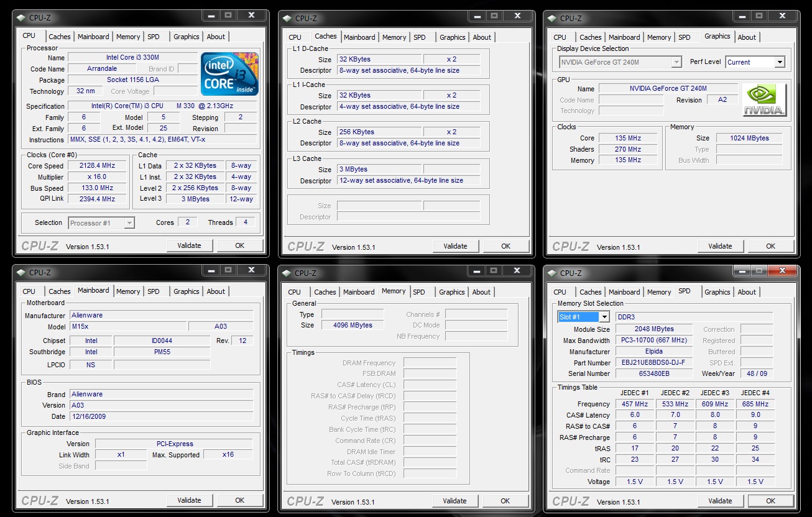Click the CPU-Z title bar icon of the window showing the Graphics tab
This screenshot has height=517, width=812.
(x=552, y=18)
